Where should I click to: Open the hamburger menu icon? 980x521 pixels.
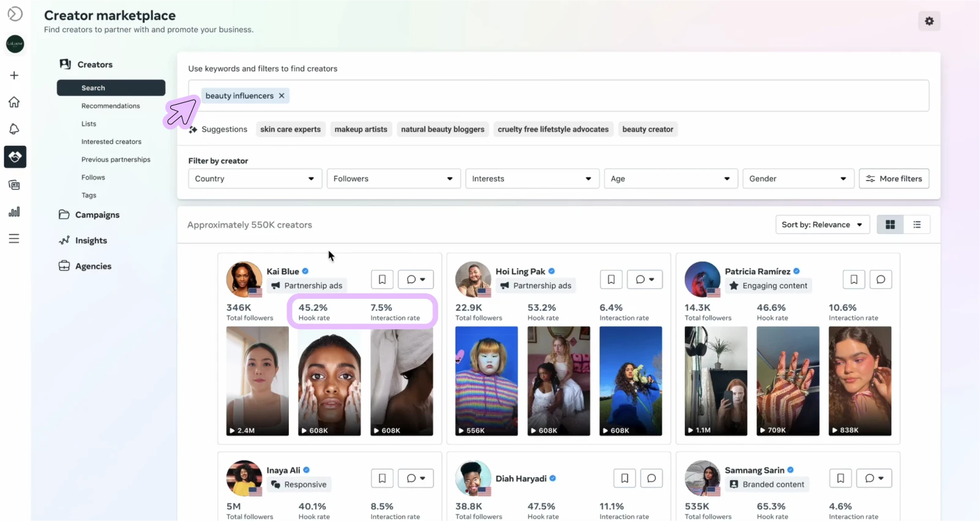pos(14,239)
